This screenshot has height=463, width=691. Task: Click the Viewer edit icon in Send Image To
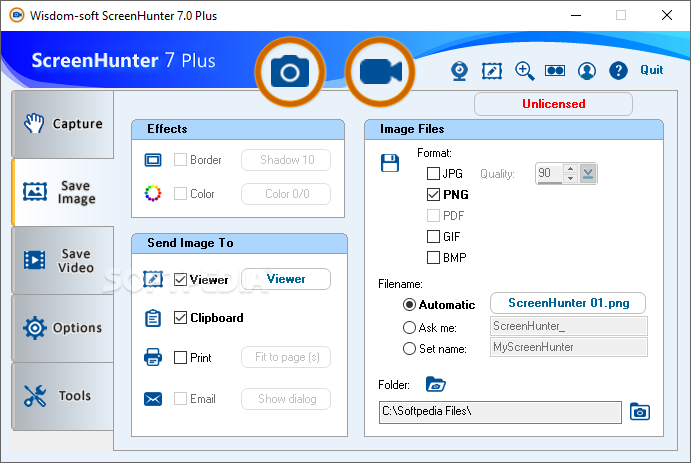(153, 279)
